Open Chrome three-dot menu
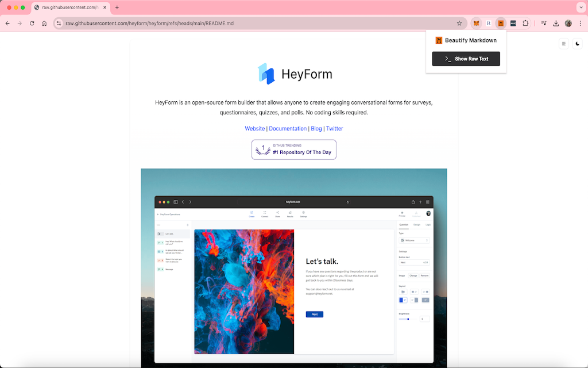 pyautogui.click(x=581, y=23)
